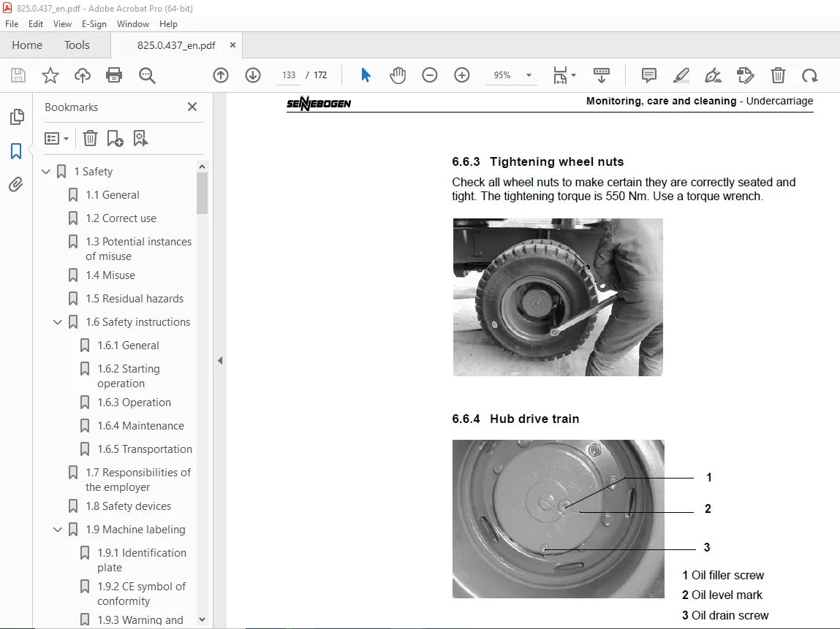Open the E-Sign menu
Viewport: 840px width, 629px height.
tap(94, 24)
